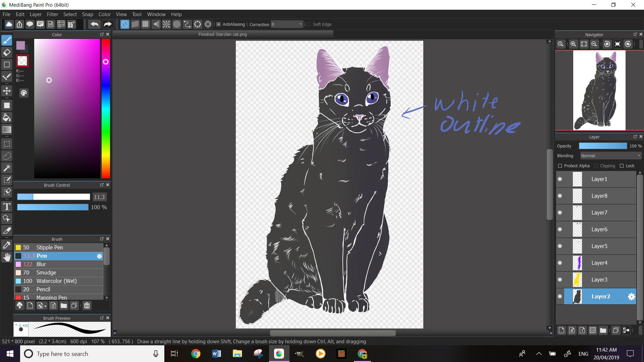644x362 pixels.
Task: Pick the Magic Wand selection tool
Action: [x=7, y=168]
